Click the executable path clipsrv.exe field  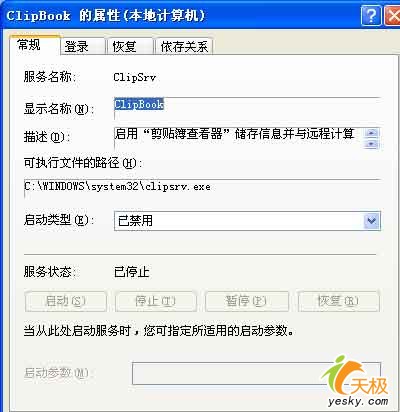pyautogui.click(x=202, y=188)
